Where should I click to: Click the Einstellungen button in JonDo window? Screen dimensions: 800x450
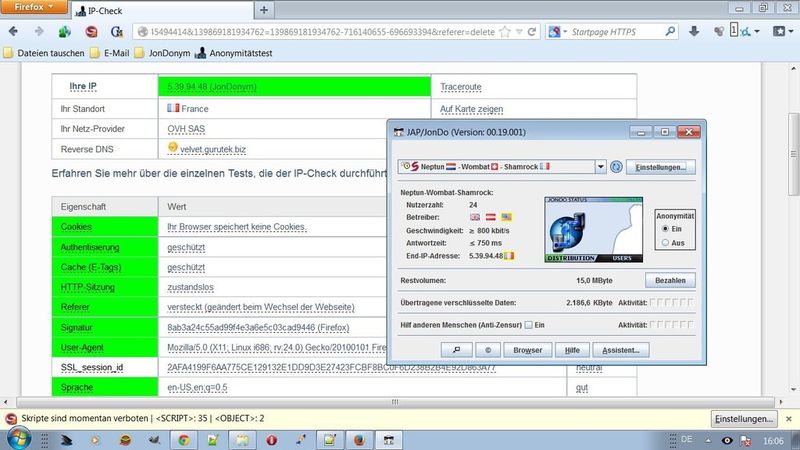coord(660,167)
